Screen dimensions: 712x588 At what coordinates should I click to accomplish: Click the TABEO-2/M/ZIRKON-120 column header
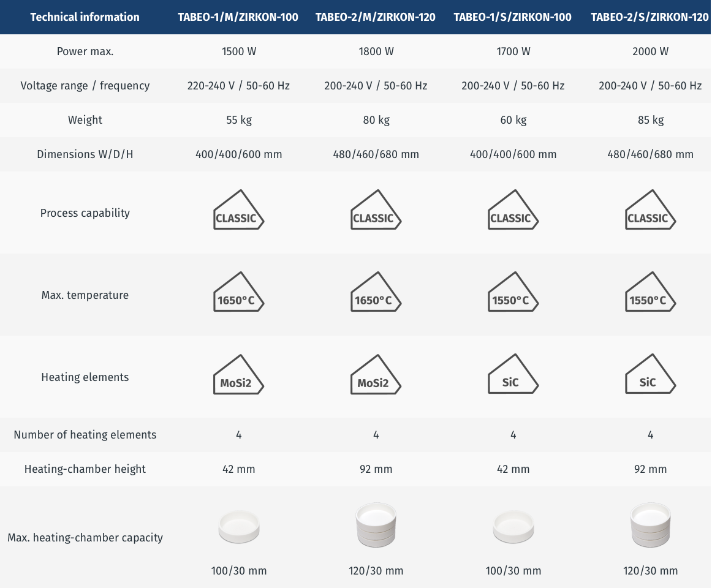(376, 17)
